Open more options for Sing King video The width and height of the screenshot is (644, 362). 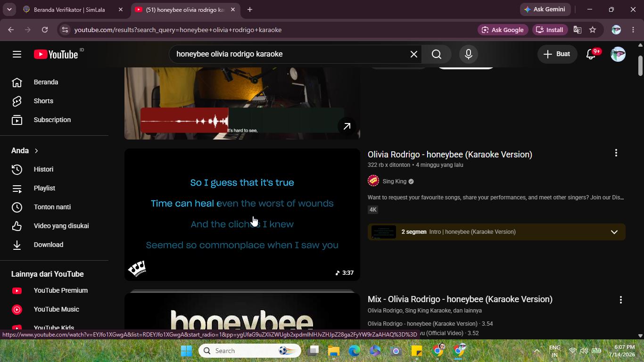616,153
